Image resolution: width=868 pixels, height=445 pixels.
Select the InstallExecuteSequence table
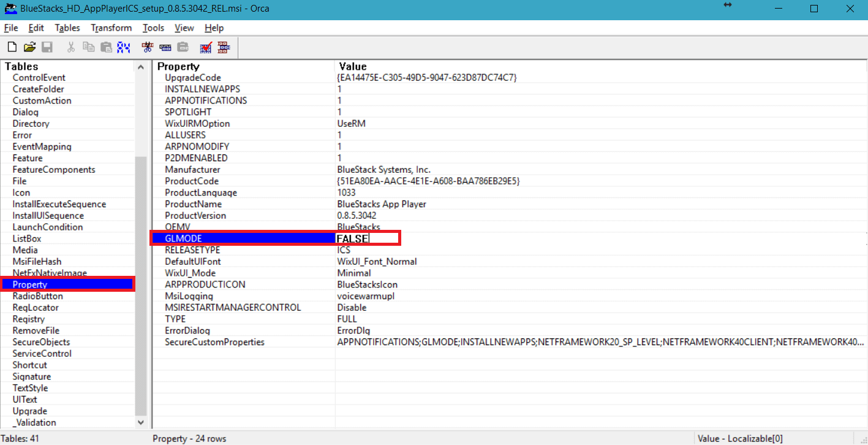[x=59, y=203]
